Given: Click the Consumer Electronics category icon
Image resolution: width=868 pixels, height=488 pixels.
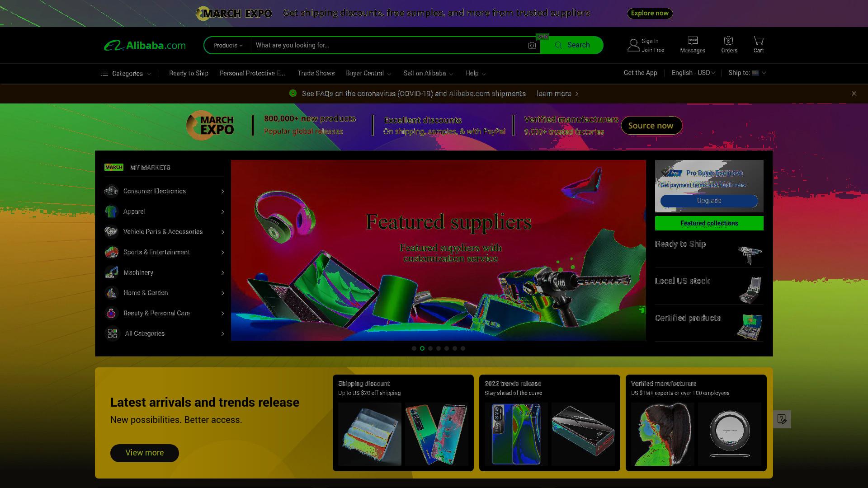Looking at the screenshot, I should (x=111, y=191).
